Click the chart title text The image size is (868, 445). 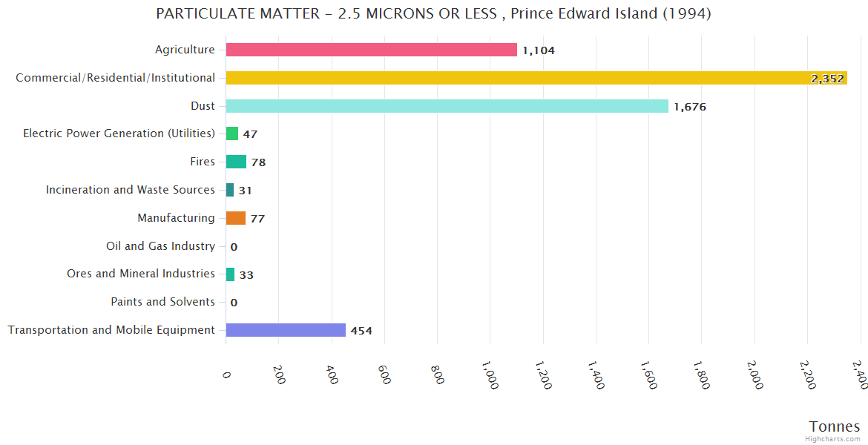[x=433, y=14]
